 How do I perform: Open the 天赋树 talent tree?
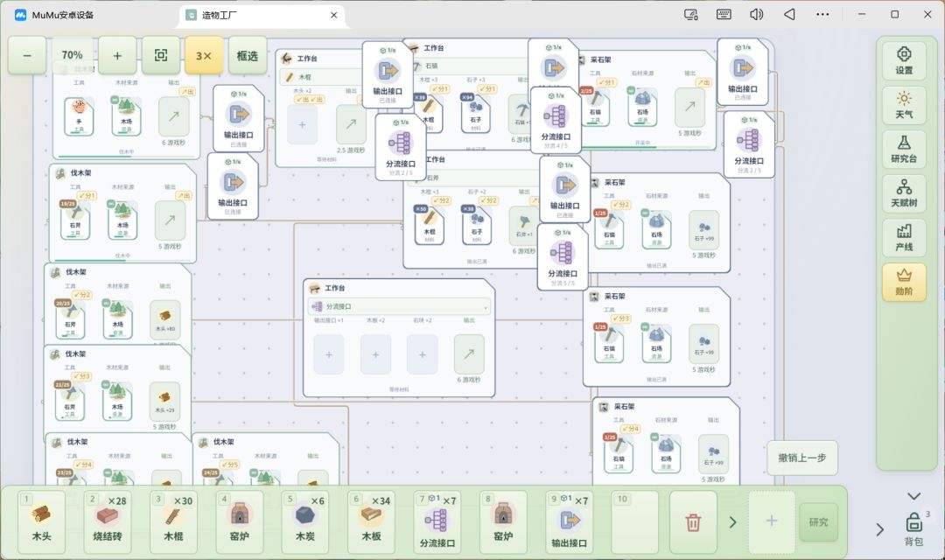[x=903, y=192]
